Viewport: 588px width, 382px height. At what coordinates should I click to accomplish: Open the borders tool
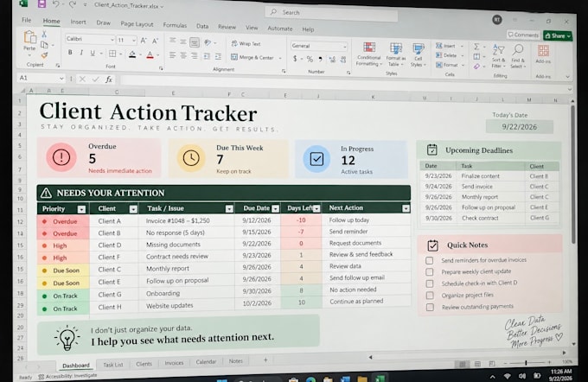tap(112, 54)
